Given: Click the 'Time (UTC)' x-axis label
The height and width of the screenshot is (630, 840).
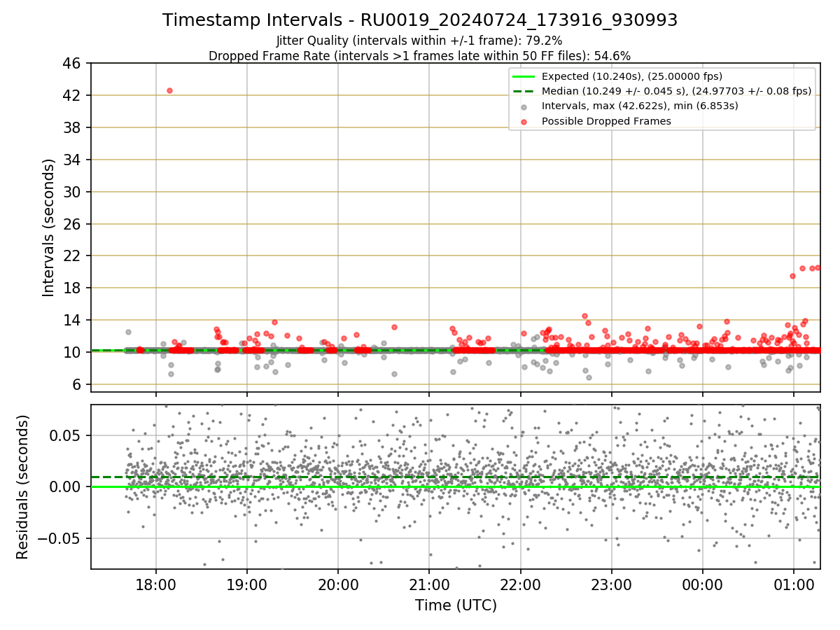Looking at the screenshot, I should (x=456, y=605).
